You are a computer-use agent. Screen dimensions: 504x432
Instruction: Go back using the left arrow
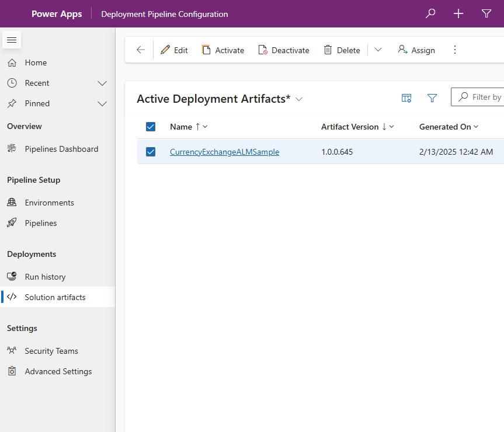point(141,50)
